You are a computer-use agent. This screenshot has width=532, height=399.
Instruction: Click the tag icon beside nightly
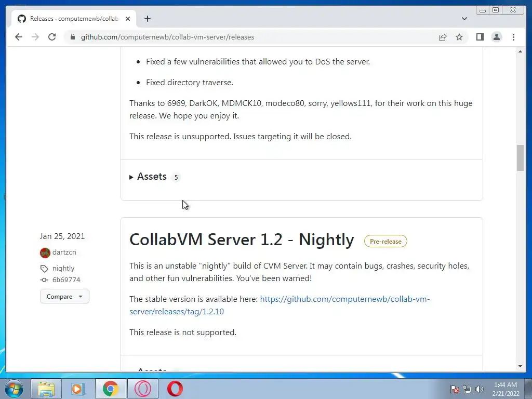pyautogui.click(x=44, y=269)
